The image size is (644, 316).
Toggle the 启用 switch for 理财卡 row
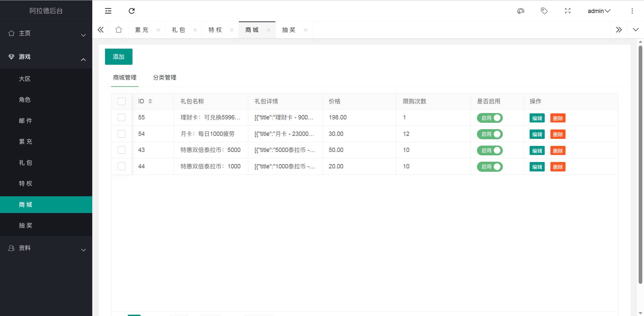point(490,118)
